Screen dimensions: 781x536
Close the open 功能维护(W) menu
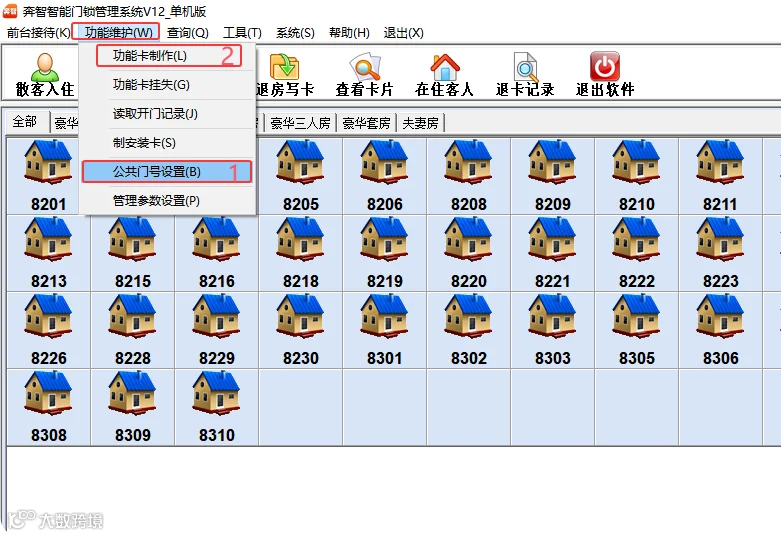pyautogui.click(x=119, y=33)
